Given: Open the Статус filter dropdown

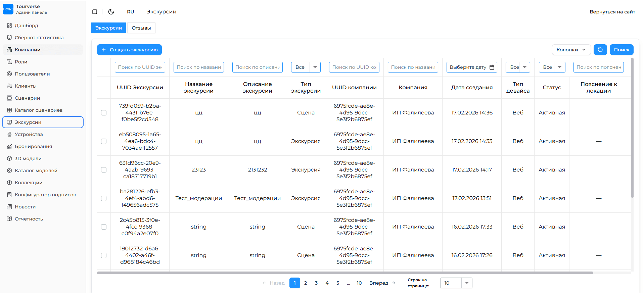Looking at the screenshot, I should coord(552,67).
